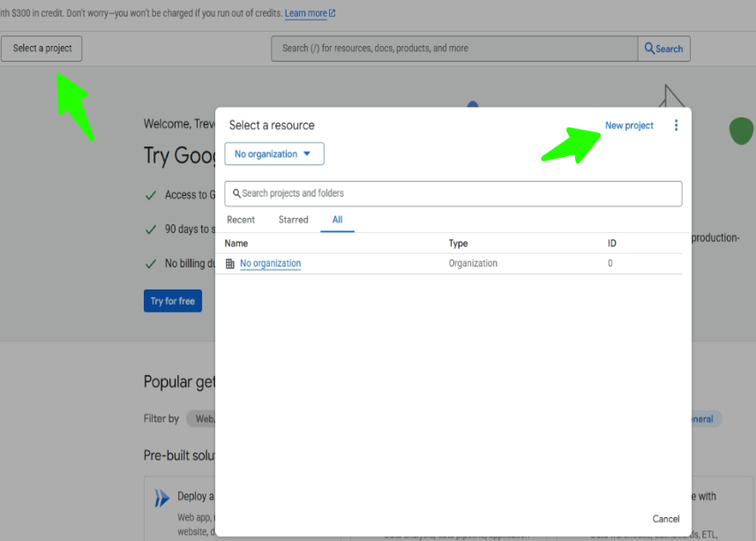
Task: Click the organization building icon in the row
Action: (x=230, y=264)
